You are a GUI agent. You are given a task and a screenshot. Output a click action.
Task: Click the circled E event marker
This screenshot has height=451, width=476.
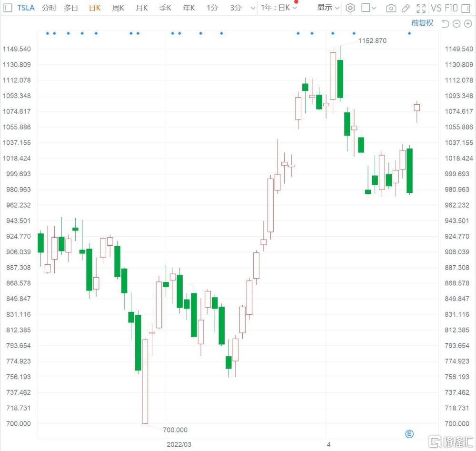coord(409,433)
